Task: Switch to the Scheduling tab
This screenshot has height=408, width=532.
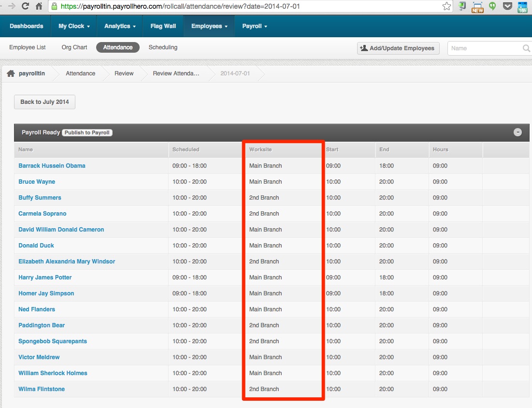Action: pos(162,47)
